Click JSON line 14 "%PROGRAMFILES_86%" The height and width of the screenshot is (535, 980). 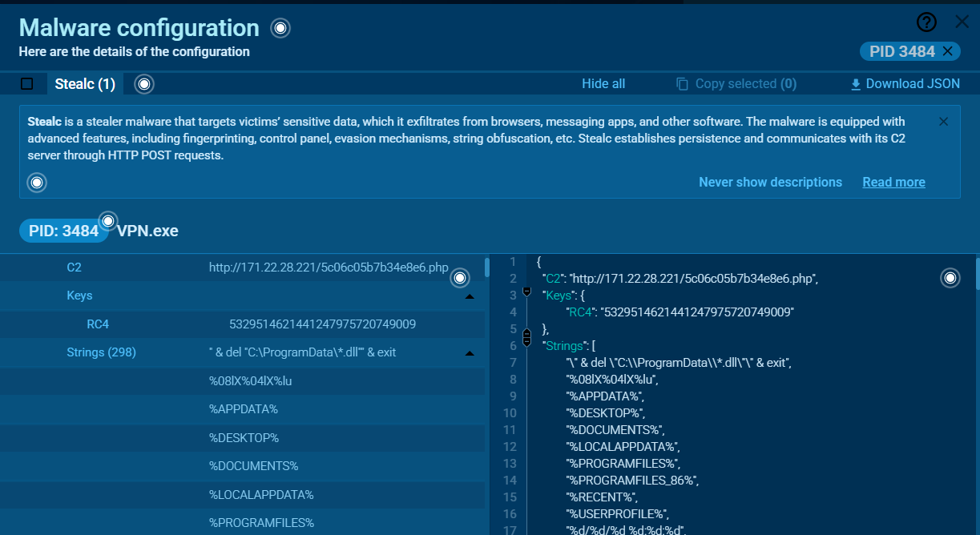(633, 481)
